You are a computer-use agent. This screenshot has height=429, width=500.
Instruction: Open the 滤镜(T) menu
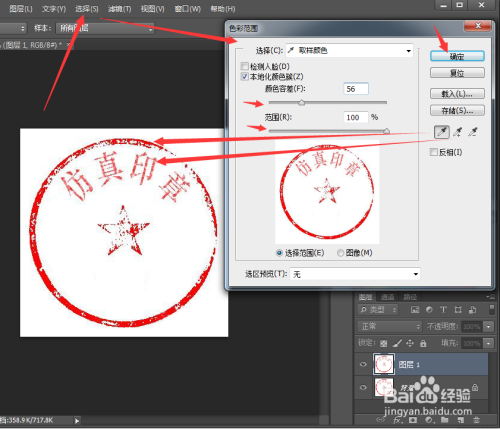tap(119, 9)
